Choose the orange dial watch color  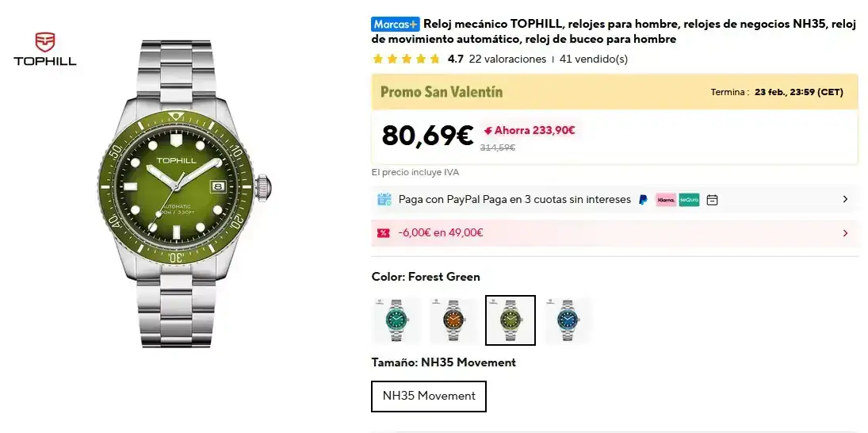[x=453, y=320]
